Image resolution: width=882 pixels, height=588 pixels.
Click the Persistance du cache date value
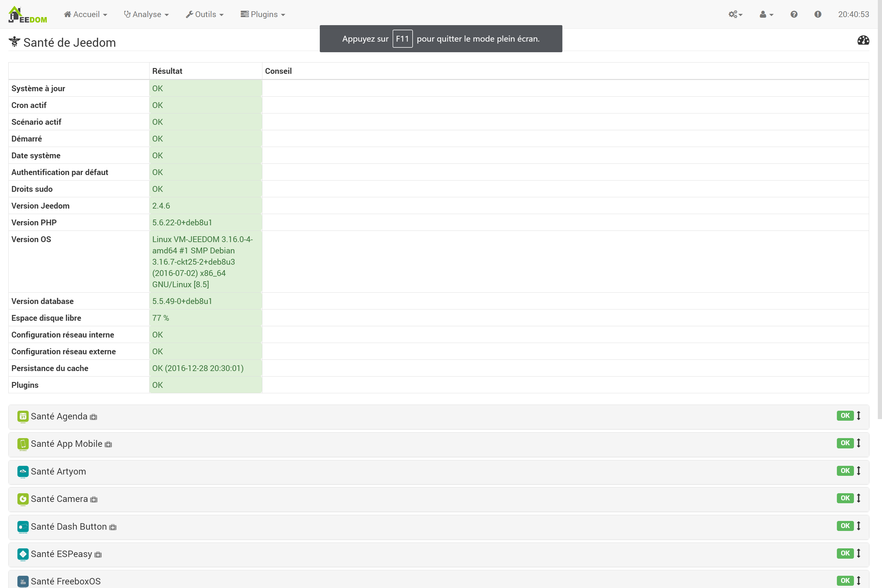click(198, 368)
